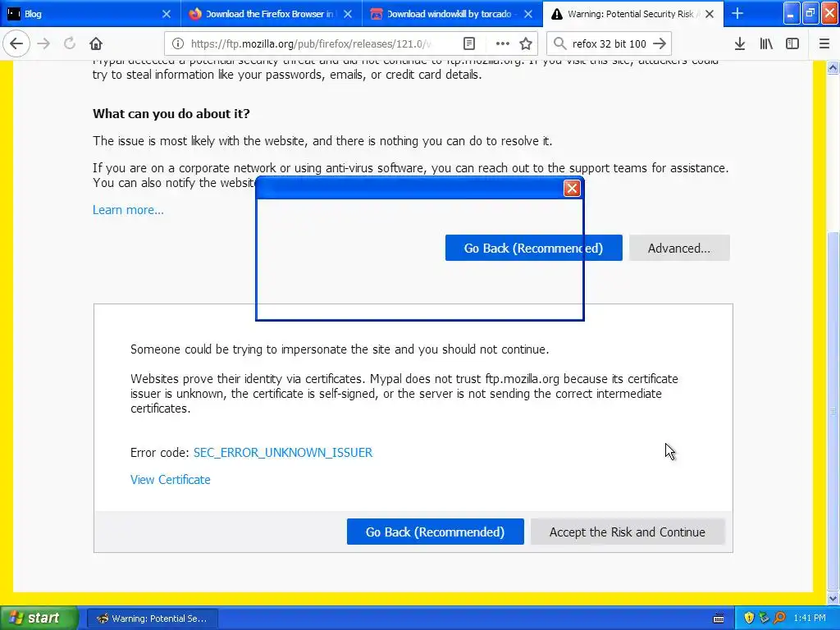The image size is (840, 630).
Task: Go back to the previous page
Action: [x=16, y=43]
